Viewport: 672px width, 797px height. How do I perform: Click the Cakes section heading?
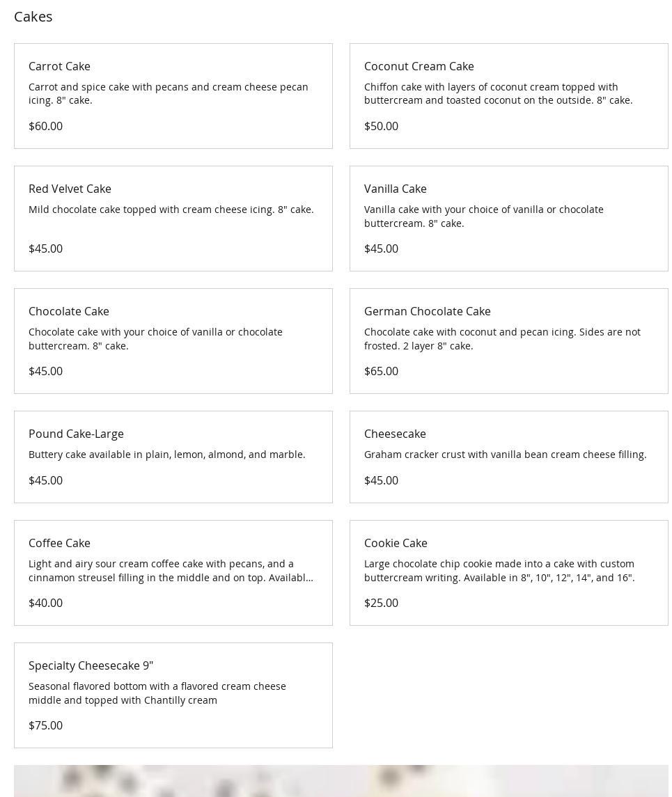click(33, 17)
